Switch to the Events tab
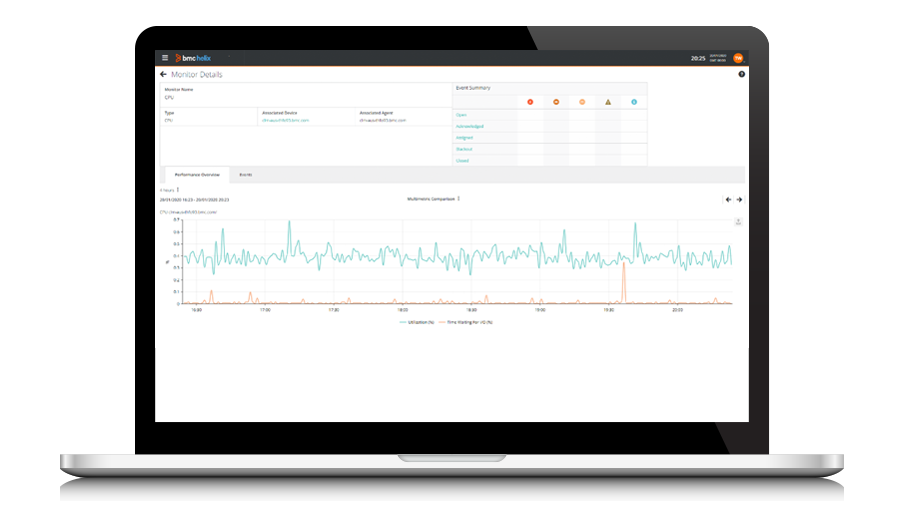This screenshot has width=900, height=516. (246, 174)
